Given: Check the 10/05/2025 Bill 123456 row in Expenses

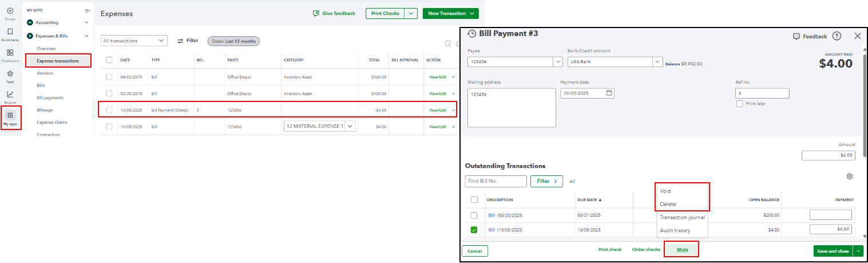Looking at the screenshot, I should (109, 127).
